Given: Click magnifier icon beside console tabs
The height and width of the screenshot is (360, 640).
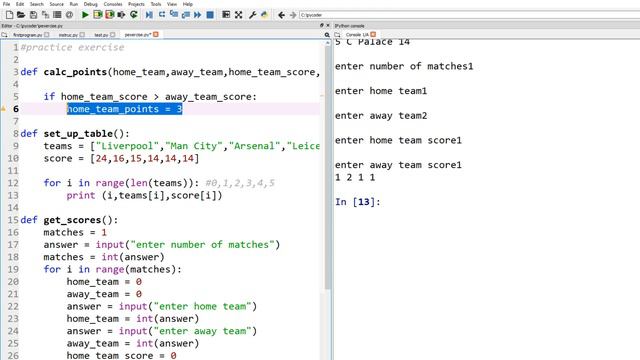Looking at the screenshot, I should tap(327, 35).
